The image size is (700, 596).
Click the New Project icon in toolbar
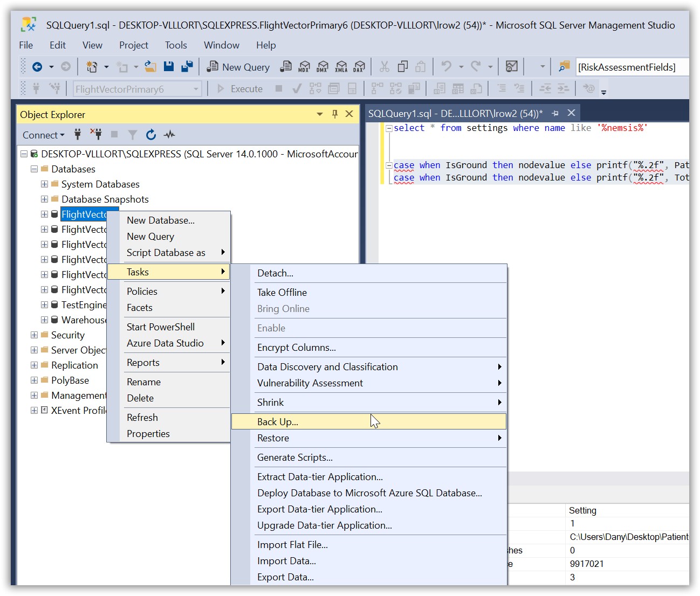coord(92,67)
